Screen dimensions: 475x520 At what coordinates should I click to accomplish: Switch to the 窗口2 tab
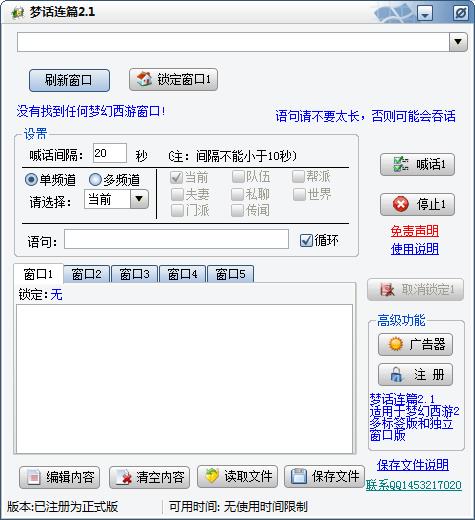86,274
